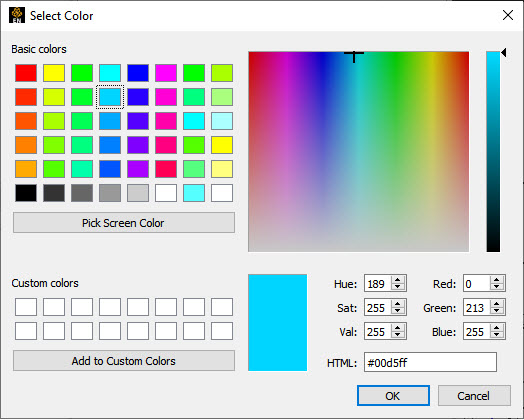Pick the pale cyan basic color swatch
524x420 pixels.
(222, 121)
